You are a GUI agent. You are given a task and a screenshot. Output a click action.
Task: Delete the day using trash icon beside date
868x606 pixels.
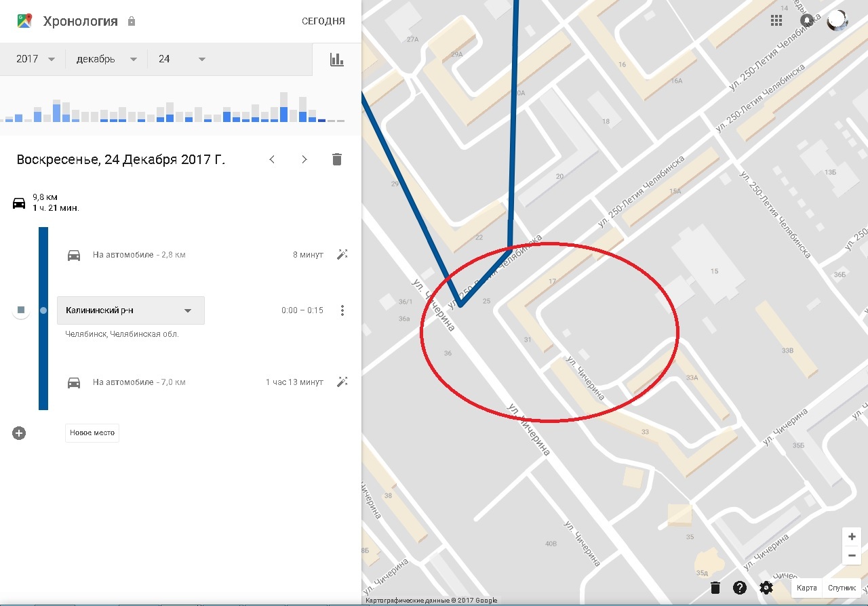[336, 159]
